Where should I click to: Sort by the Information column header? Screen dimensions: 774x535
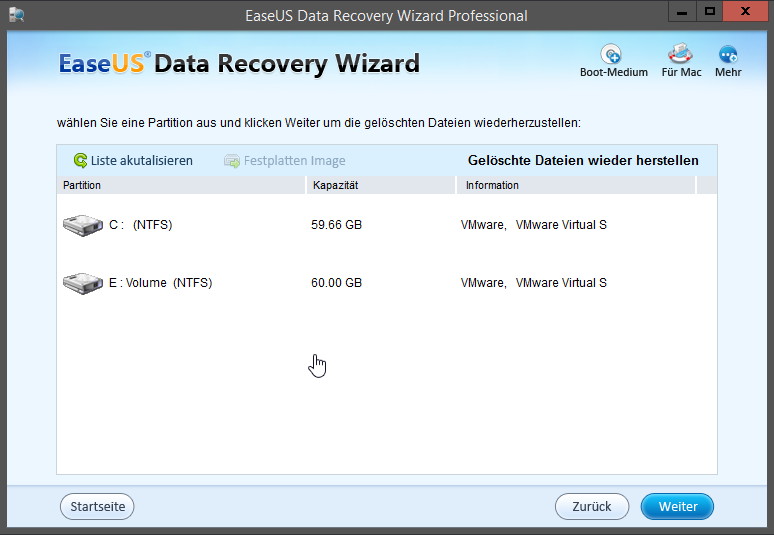click(x=576, y=185)
